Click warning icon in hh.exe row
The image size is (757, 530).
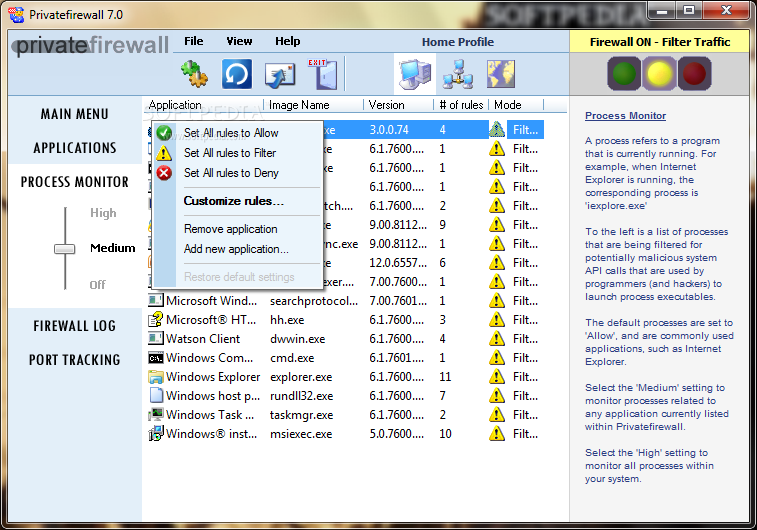point(497,320)
